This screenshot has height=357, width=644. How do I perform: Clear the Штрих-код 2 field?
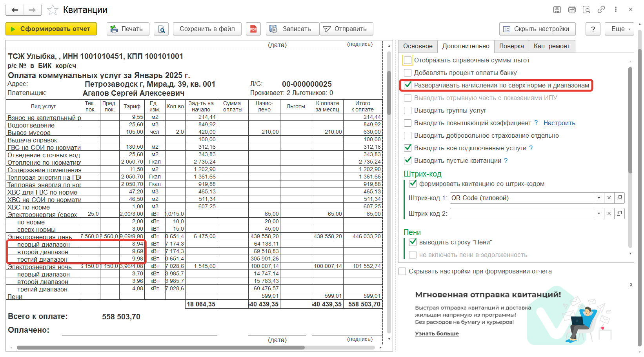pos(609,214)
